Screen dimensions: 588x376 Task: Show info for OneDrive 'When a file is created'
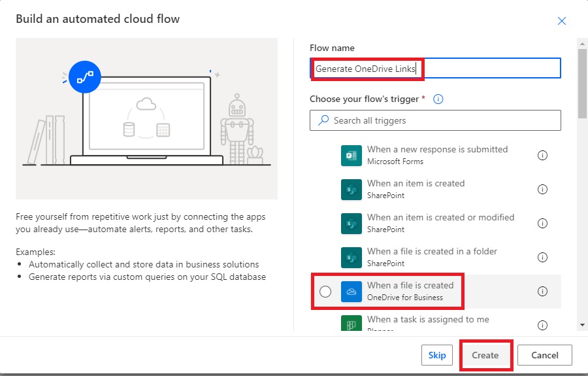[542, 292]
